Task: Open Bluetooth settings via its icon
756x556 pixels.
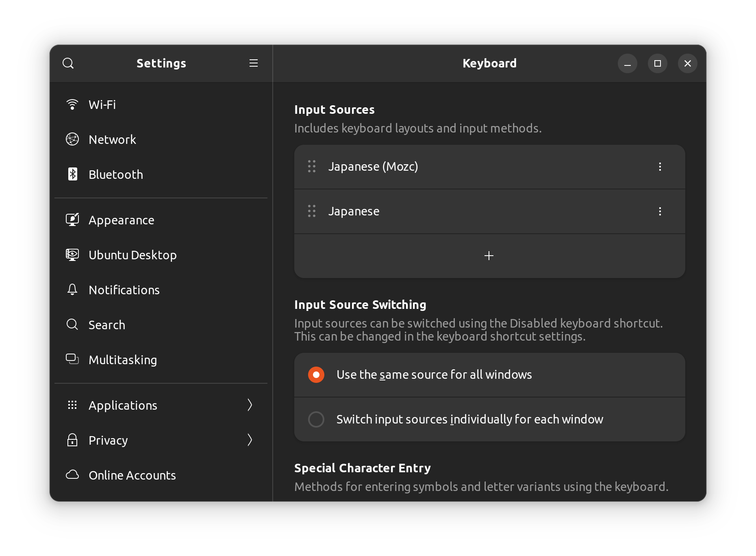Action: coord(72,174)
